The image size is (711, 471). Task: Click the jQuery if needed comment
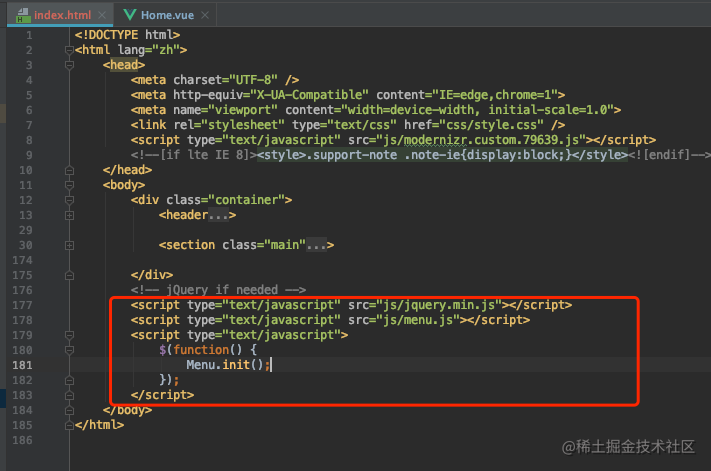pos(218,290)
